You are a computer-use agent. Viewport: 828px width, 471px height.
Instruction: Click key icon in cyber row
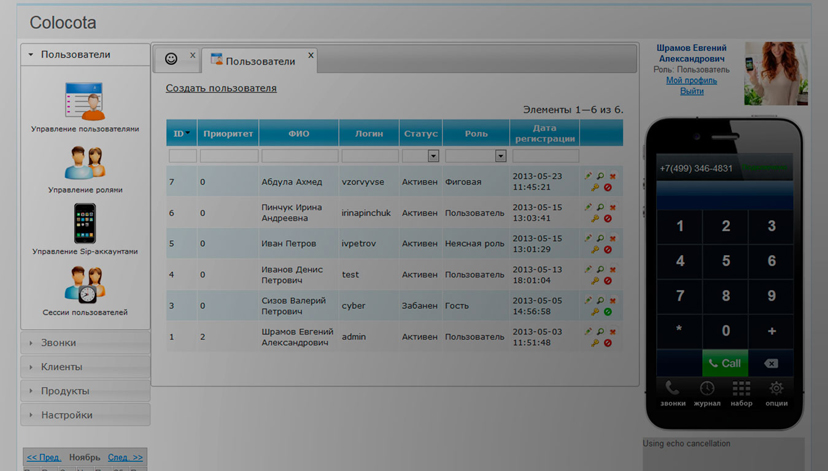(595, 312)
